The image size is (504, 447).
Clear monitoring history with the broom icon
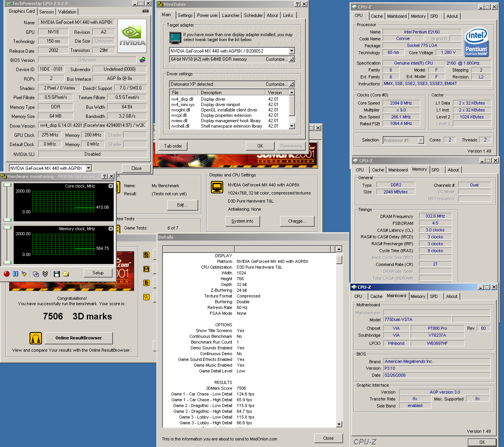tap(24, 274)
